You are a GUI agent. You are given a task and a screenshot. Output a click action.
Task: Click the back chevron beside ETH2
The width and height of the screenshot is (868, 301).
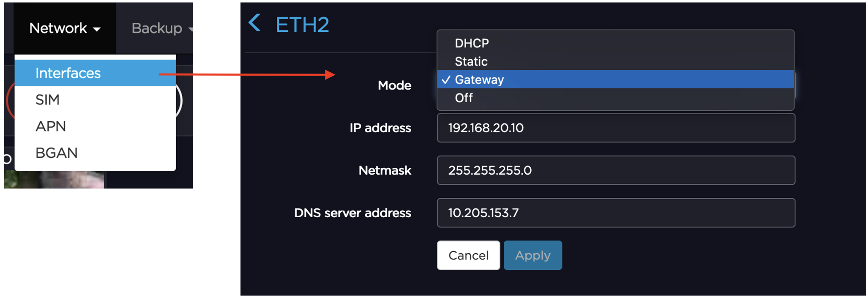(x=254, y=23)
